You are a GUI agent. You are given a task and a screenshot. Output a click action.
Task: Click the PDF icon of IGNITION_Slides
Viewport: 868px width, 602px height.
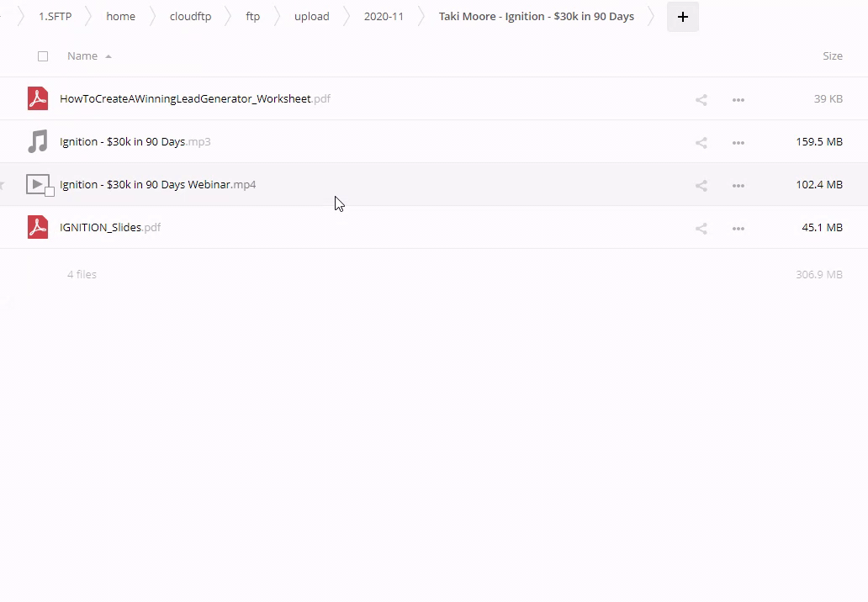tap(38, 227)
